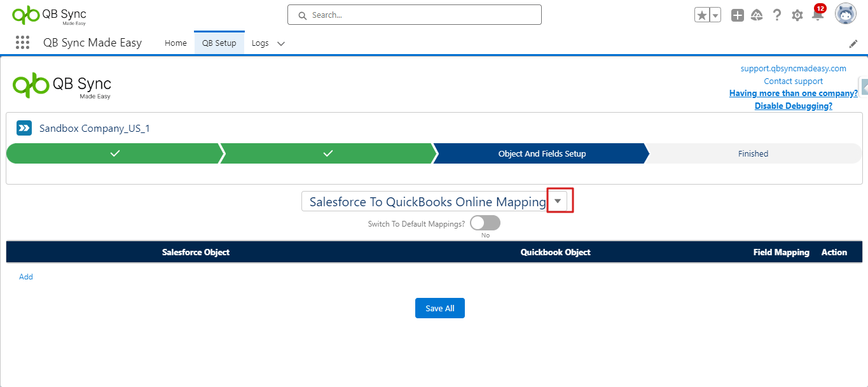Viewport: 868px width, 387px height.
Task: Open the notifications bell icon
Action: [x=818, y=15]
